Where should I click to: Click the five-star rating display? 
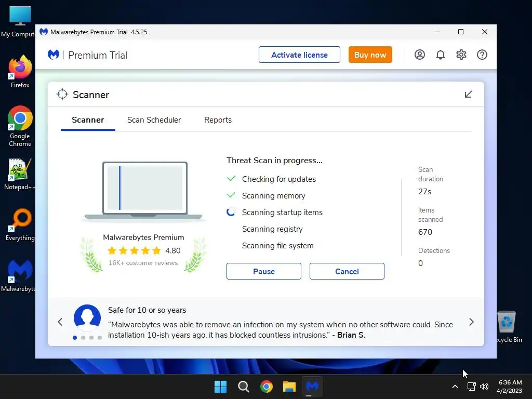[x=134, y=251]
